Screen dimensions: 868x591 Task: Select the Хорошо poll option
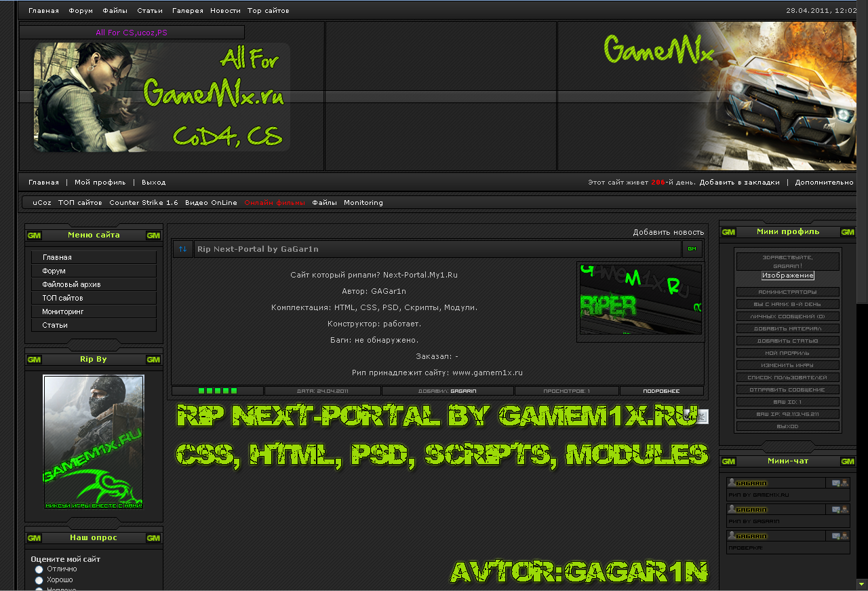point(39,581)
